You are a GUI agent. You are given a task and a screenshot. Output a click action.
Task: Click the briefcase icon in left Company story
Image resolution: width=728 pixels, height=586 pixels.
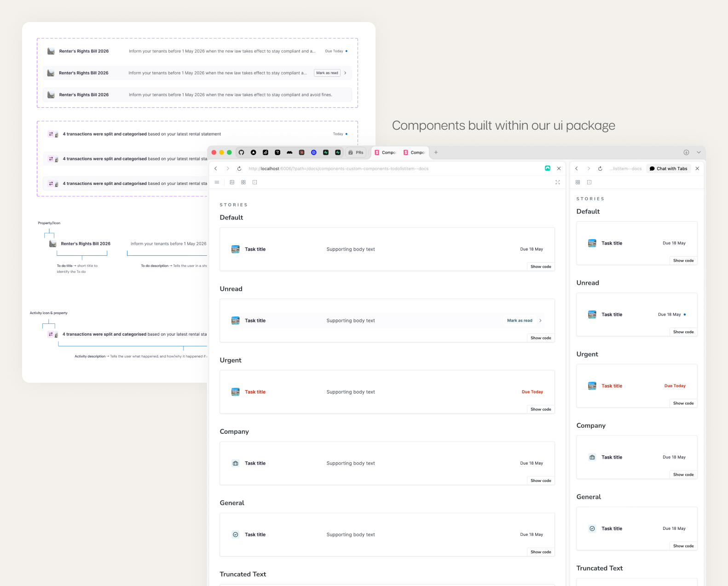click(x=236, y=463)
